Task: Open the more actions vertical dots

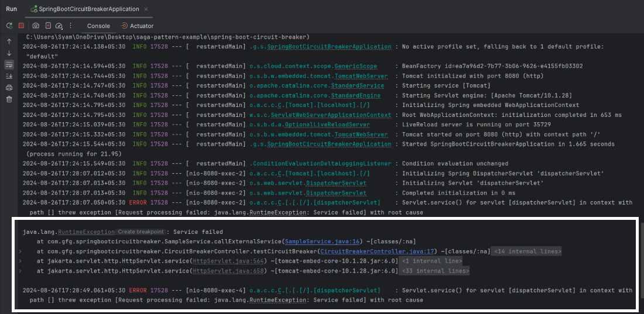Action: [71, 26]
